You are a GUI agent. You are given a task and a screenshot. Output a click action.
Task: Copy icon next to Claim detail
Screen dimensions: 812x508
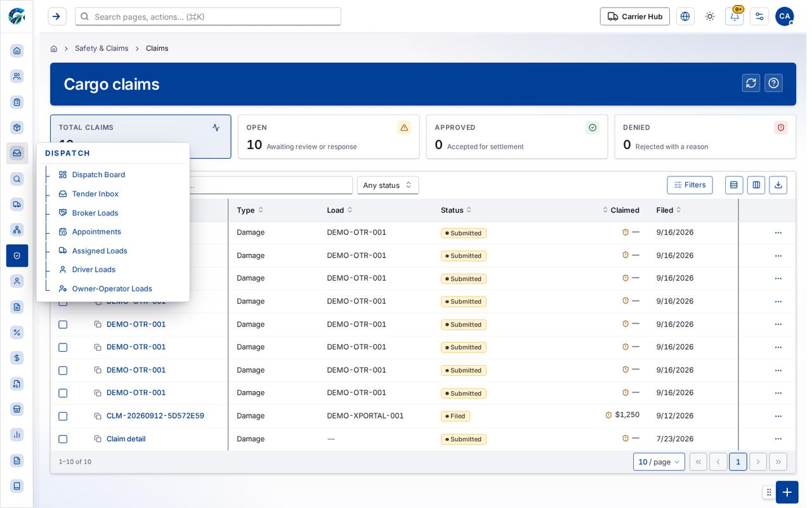click(x=98, y=439)
